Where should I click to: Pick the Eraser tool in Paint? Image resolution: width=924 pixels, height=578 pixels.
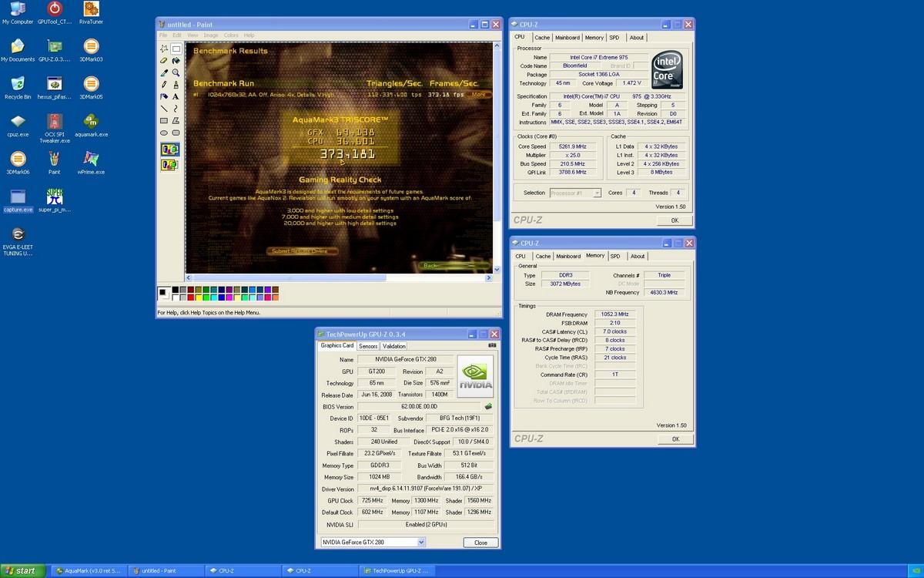[164, 61]
